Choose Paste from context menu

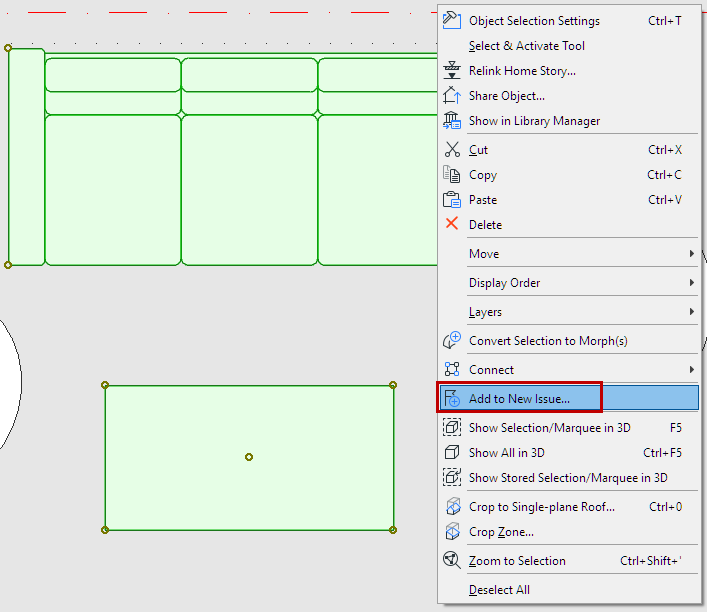pos(569,200)
